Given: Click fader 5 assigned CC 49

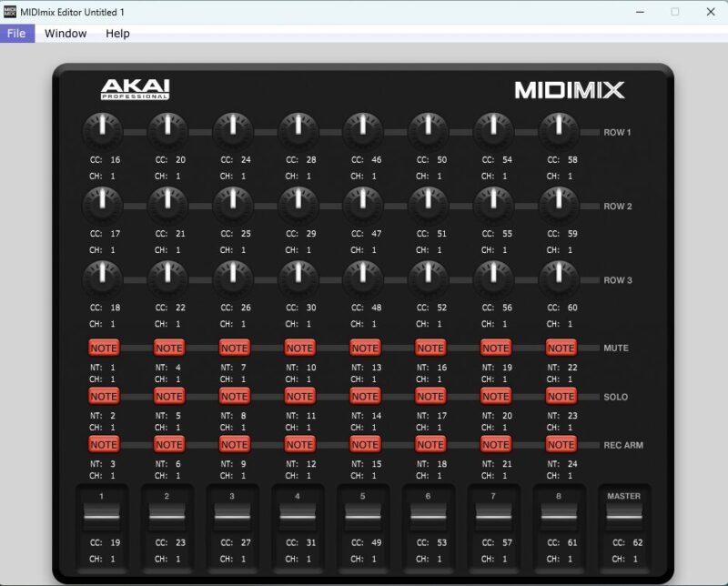Looking at the screenshot, I should [363, 515].
